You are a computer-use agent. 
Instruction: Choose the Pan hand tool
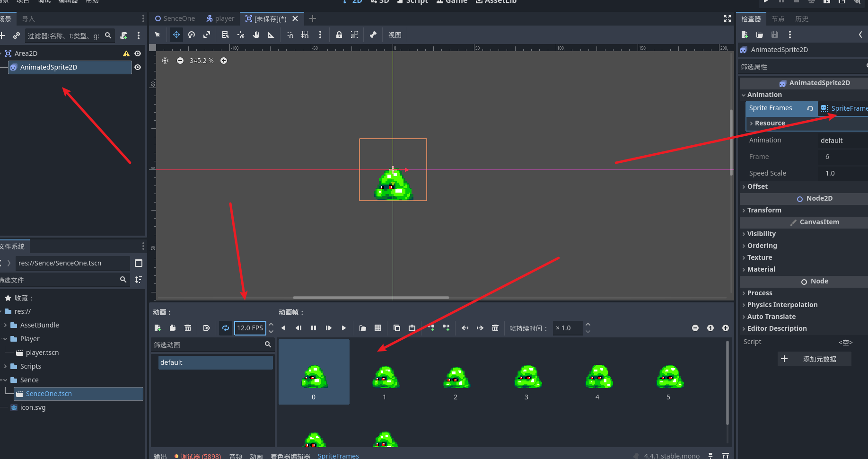click(x=256, y=35)
